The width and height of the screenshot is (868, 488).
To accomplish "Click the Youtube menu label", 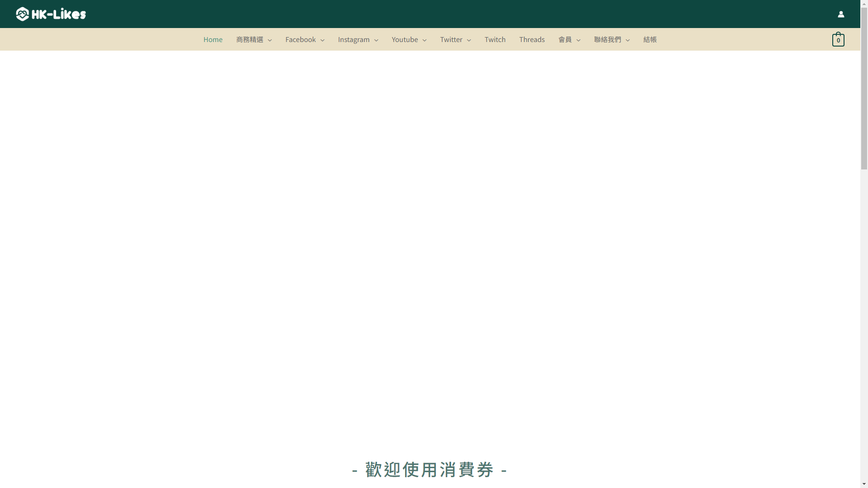I will coord(405,40).
